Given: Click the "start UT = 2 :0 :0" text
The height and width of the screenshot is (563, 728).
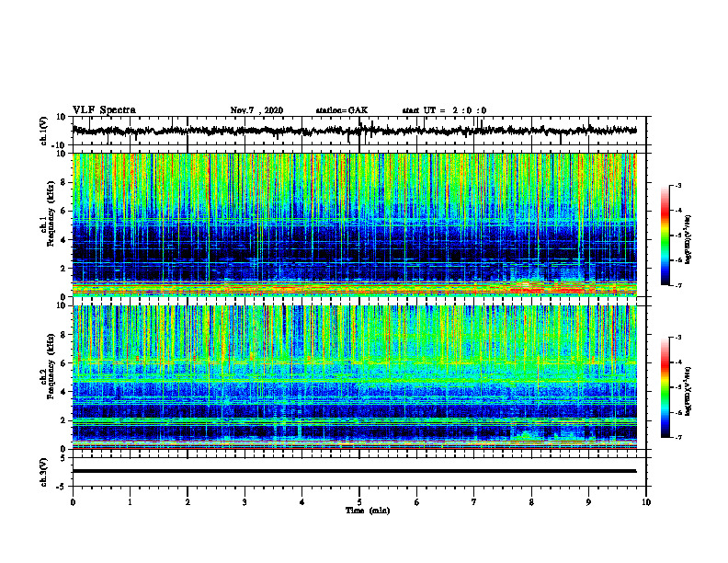Looking at the screenshot, I should point(444,110).
